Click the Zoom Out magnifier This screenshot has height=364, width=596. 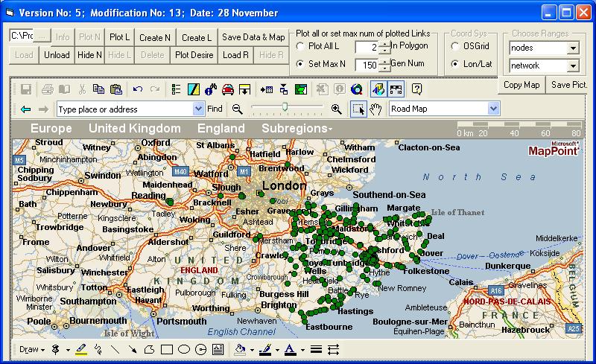click(x=237, y=109)
